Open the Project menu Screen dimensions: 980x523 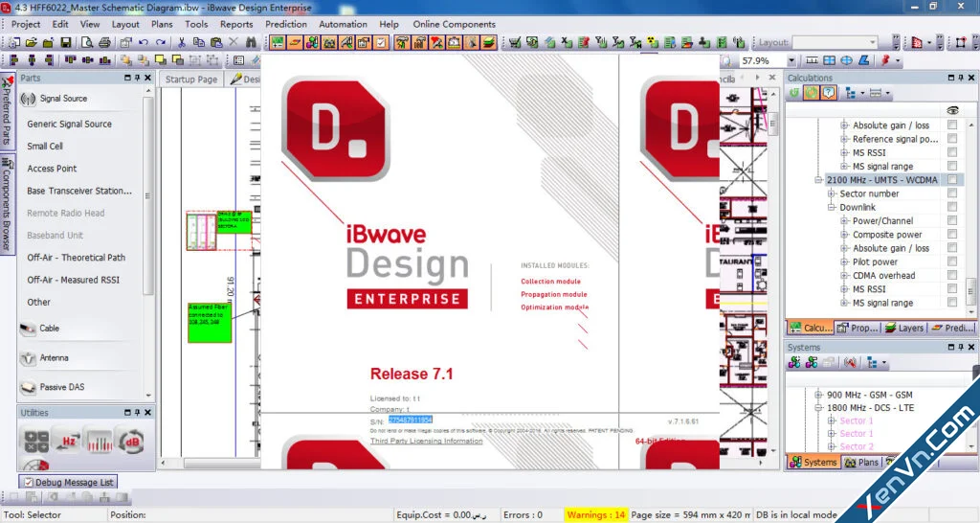26,24
